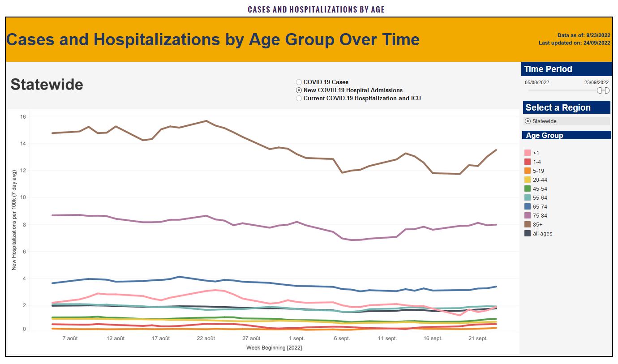Screen dimensions: 618x364
Task: Click the end date 23/09/2022
Action: 597,82
